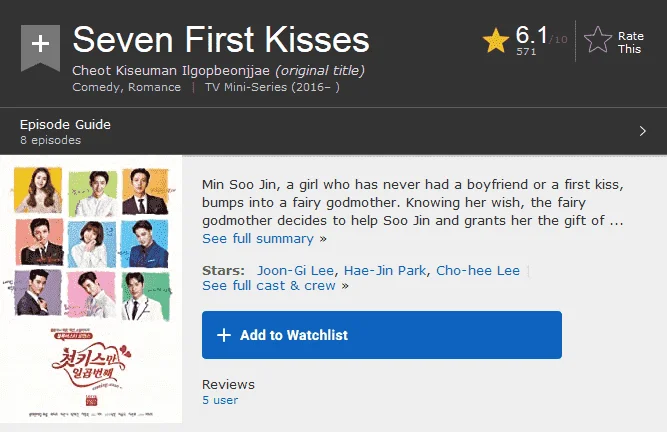Click the Seven First Kisses poster
This screenshot has width=667, height=432.
pos(91,289)
